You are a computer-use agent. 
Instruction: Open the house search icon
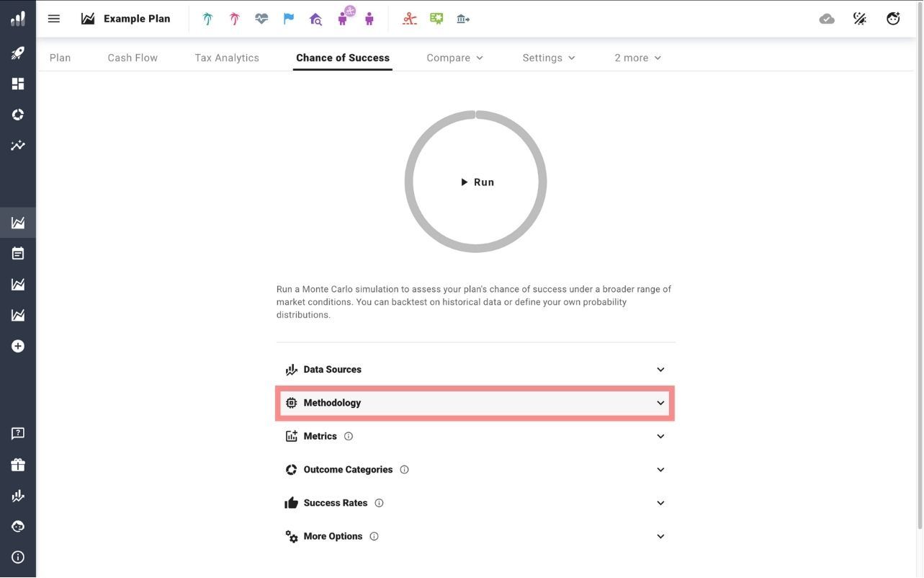pos(315,19)
